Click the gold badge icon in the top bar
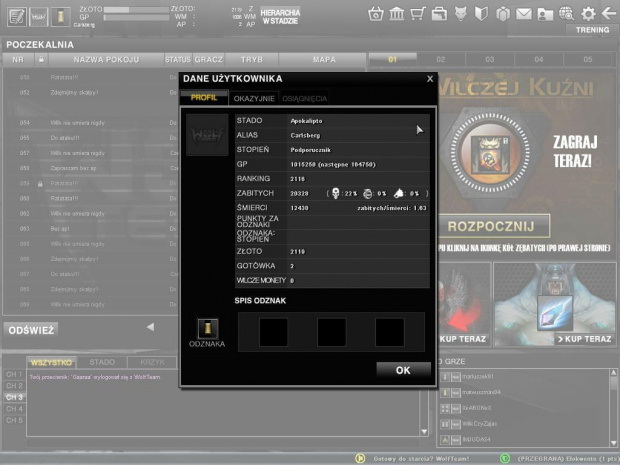 60,17
